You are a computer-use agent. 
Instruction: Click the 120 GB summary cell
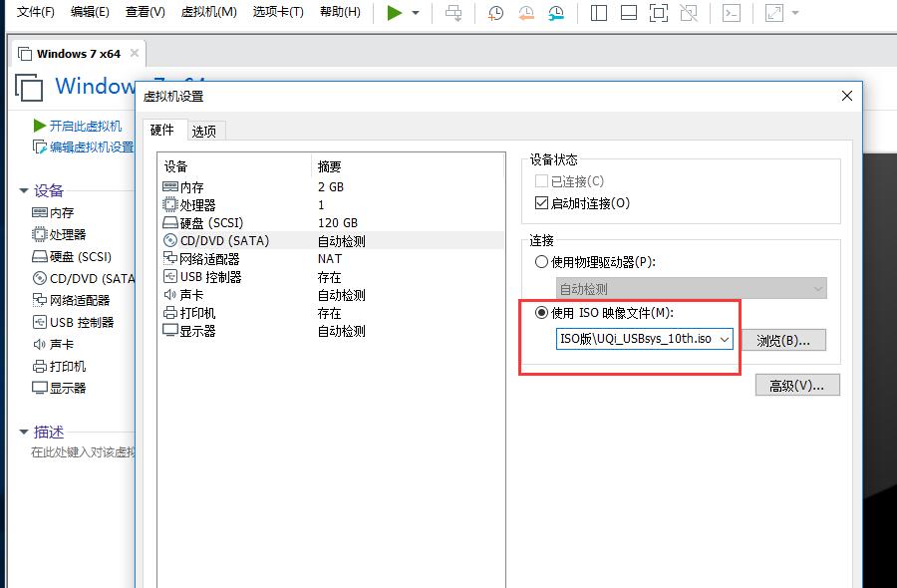click(338, 222)
